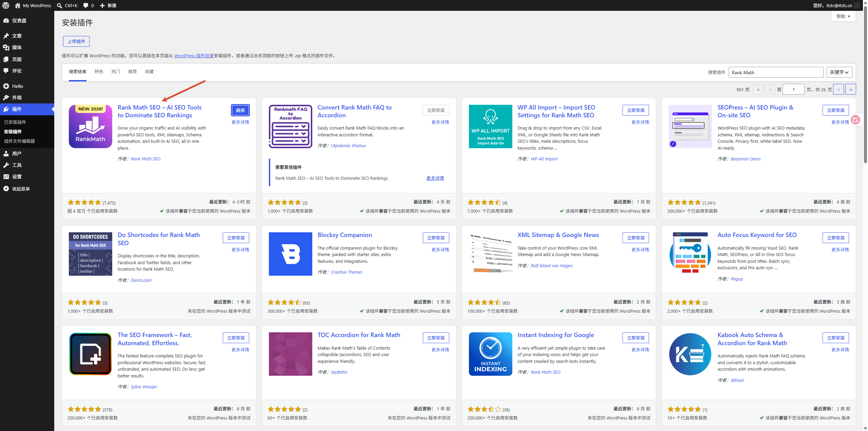Open the comments bubble in admin bar
Screen dimensions: 868x431
coord(85,5)
